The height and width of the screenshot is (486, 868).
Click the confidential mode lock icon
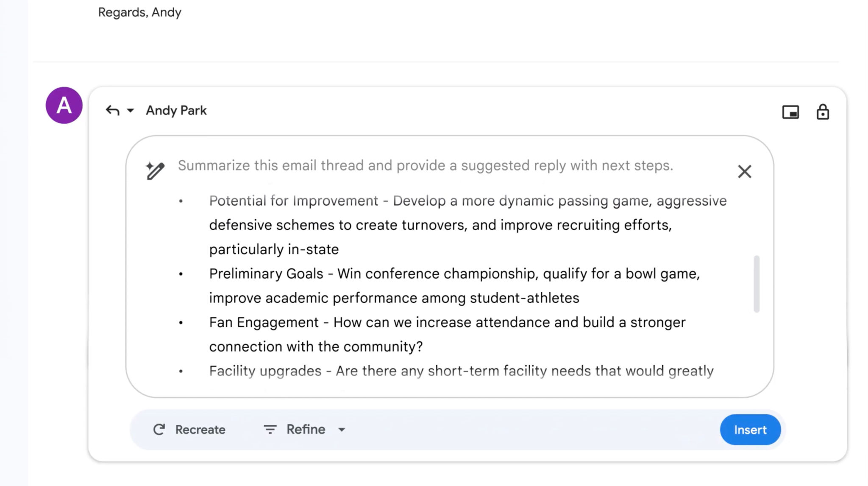(822, 112)
